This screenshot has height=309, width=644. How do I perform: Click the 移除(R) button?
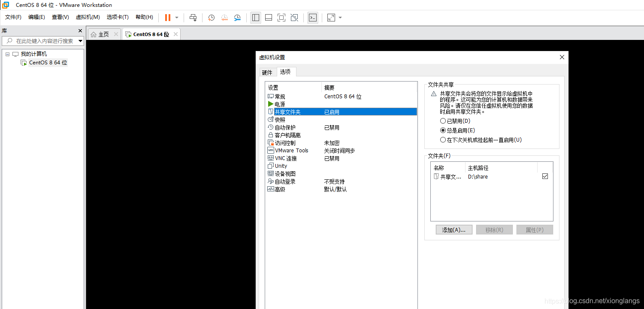(494, 230)
